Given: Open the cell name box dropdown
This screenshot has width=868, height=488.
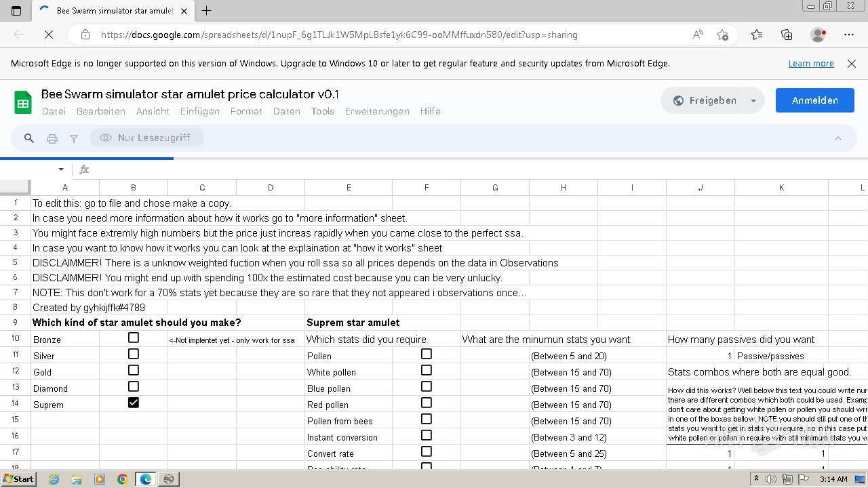Looking at the screenshot, I should tap(61, 169).
